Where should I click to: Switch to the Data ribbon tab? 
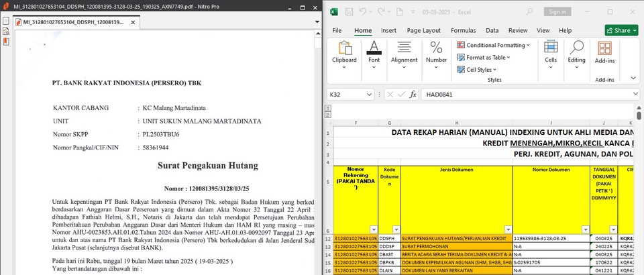[492, 30]
